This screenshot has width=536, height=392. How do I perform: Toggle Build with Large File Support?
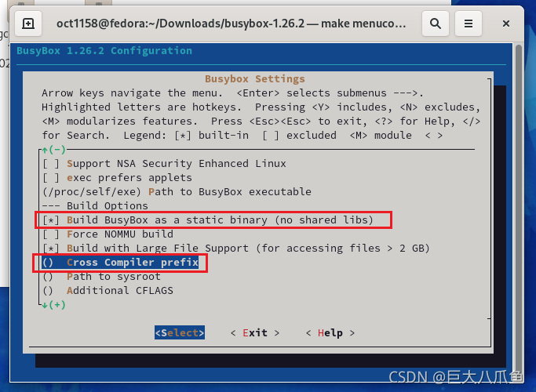click(x=236, y=249)
